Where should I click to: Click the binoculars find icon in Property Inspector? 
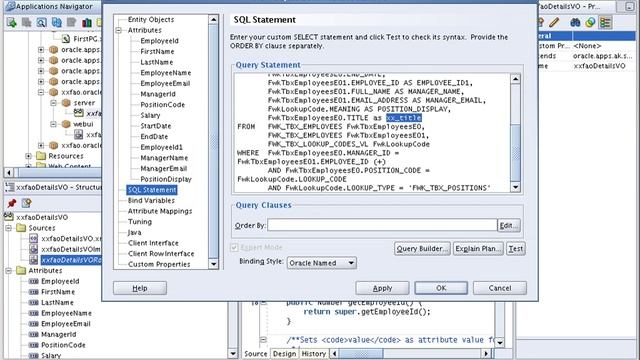575,22
